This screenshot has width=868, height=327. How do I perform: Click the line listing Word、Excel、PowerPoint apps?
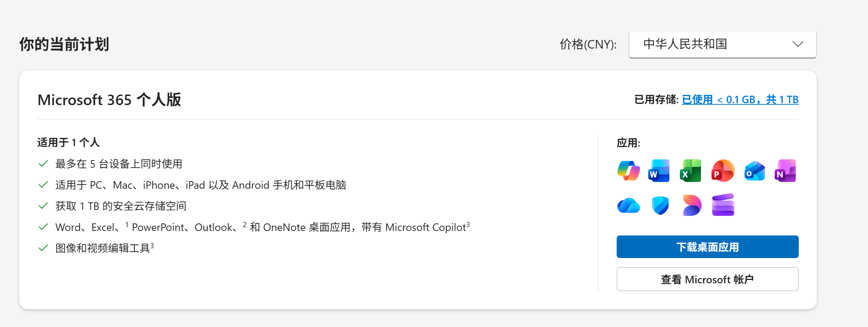tap(263, 227)
